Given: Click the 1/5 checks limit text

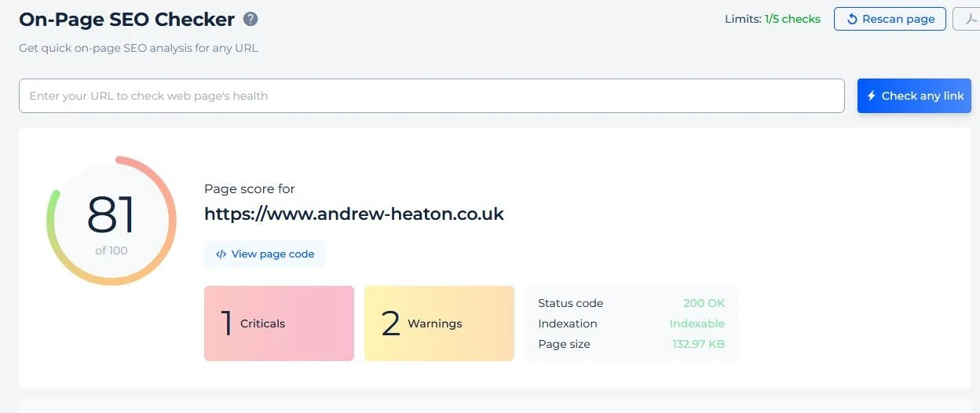Looking at the screenshot, I should [x=792, y=19].
